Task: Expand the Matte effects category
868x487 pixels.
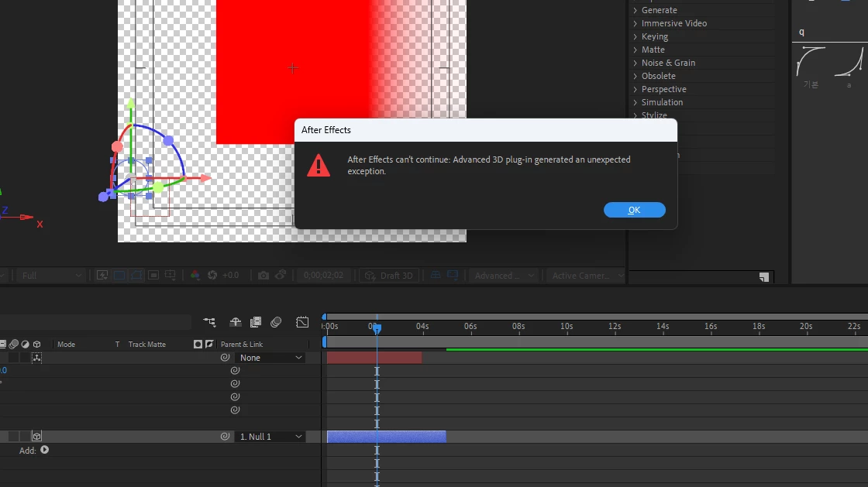Action: [635, 50]
